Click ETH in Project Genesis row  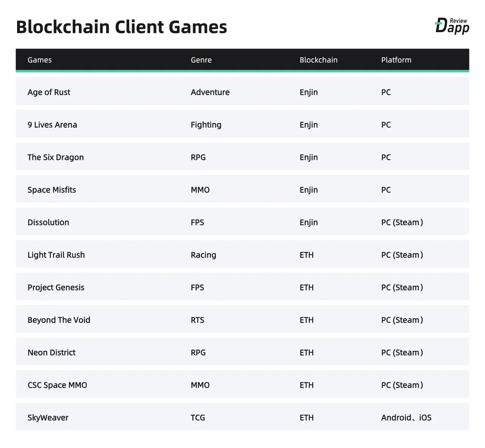[307, 288]
